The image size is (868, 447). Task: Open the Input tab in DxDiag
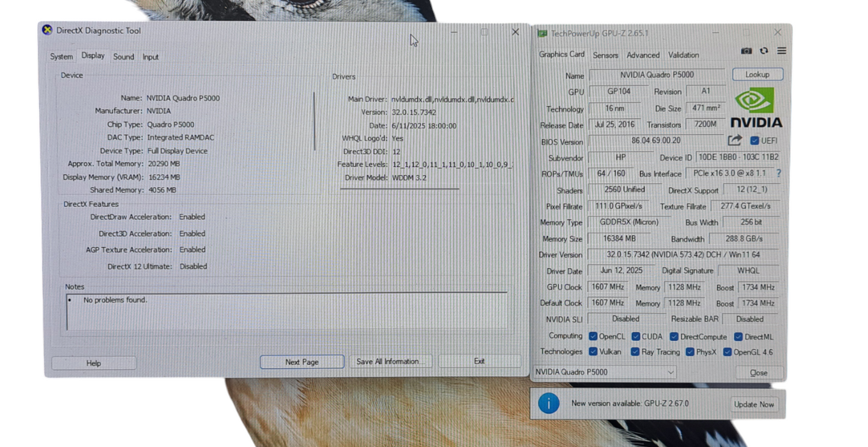pyautogui.click(x=150, y=57)
